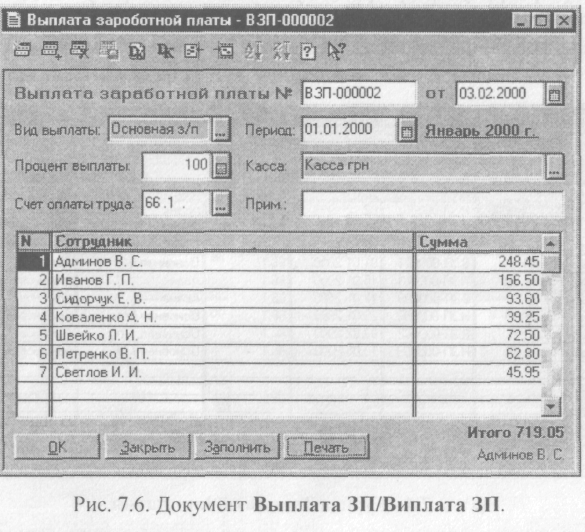Viewport: 585px width, 532px height.
Task: Click the delete row toolbar icon
Action: click(x=79, y=50)
